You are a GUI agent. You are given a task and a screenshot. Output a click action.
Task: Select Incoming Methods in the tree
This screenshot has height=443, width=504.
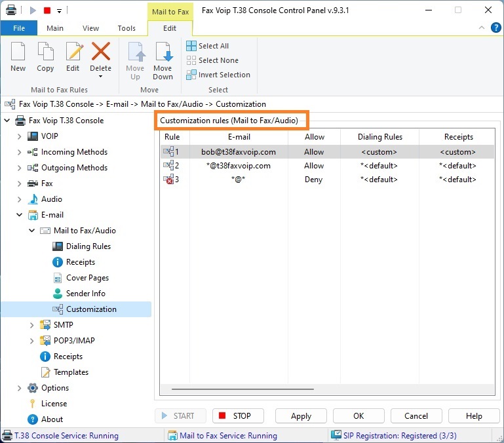74,152
